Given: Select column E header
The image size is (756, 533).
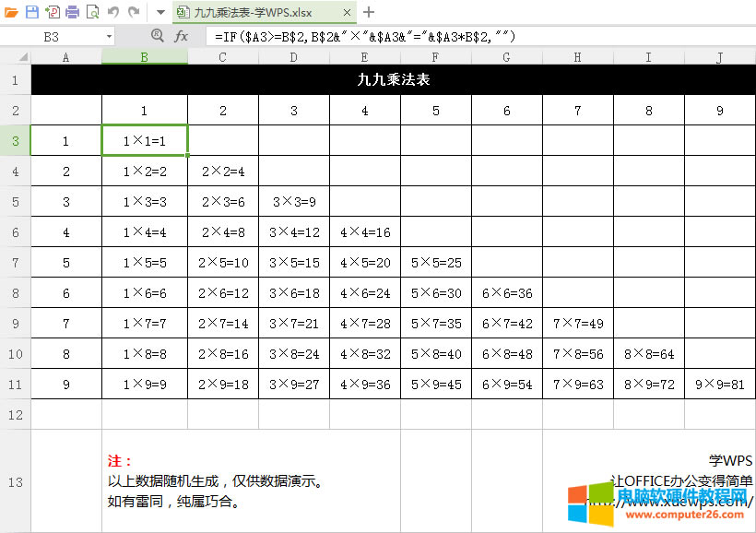Looking at the screenshot, I should click(x=365, y=57).
